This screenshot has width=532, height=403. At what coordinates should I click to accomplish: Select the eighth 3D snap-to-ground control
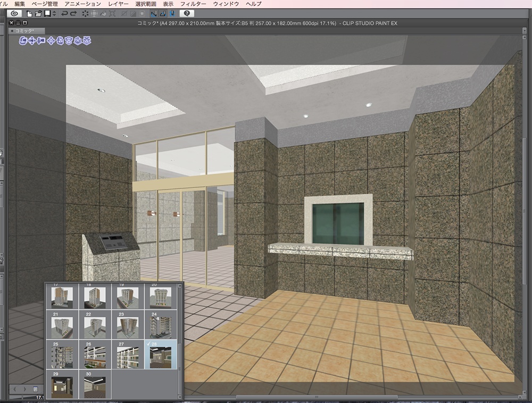[87, 41]
